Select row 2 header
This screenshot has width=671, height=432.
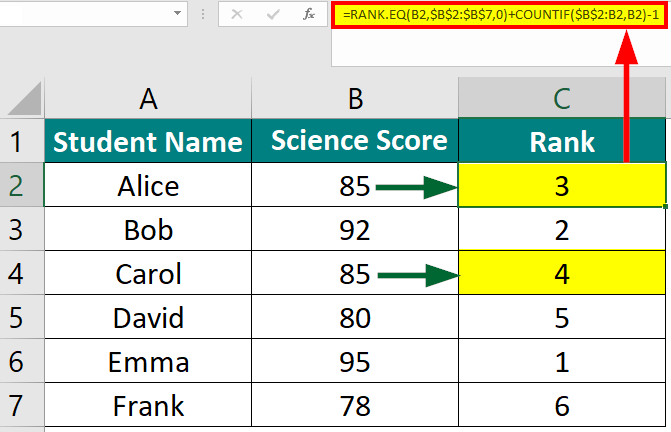point(22,185)
